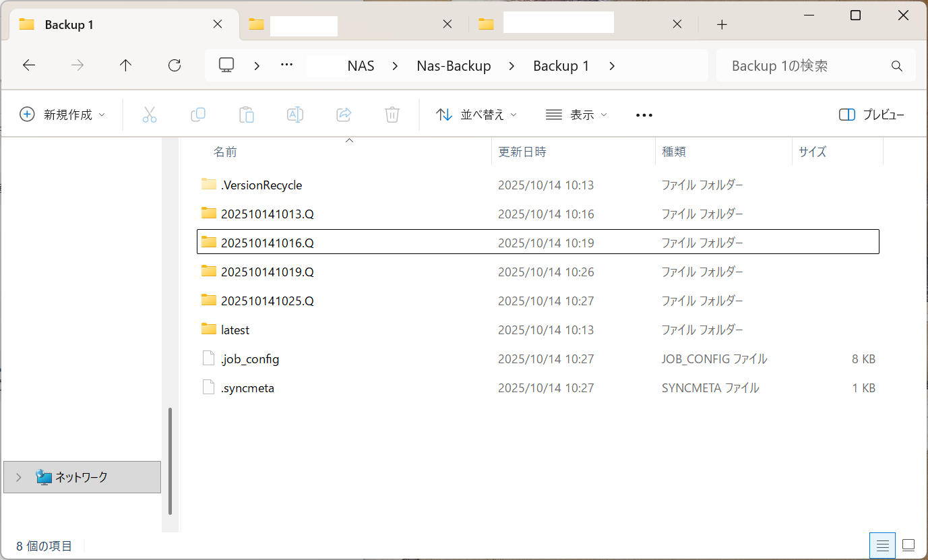Screen dimensions: 928x560
Task: Open the 並べ替え sort dropdown
Action: (x=476, y=115)
